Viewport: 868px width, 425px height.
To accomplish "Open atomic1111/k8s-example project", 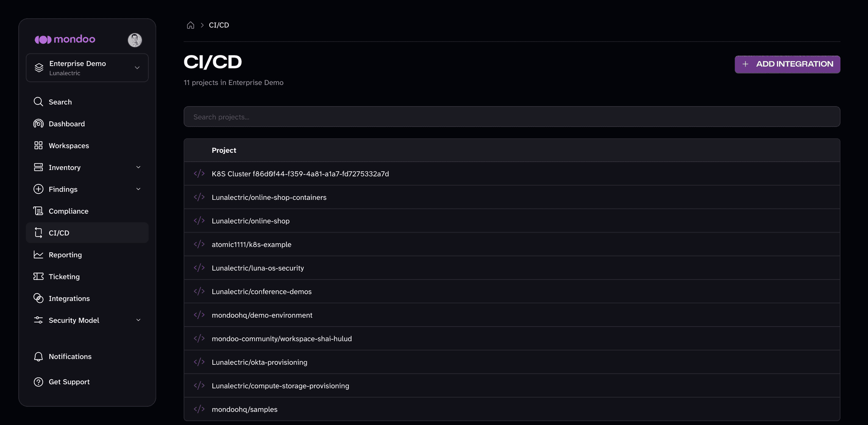I will [x=512, y=244].
